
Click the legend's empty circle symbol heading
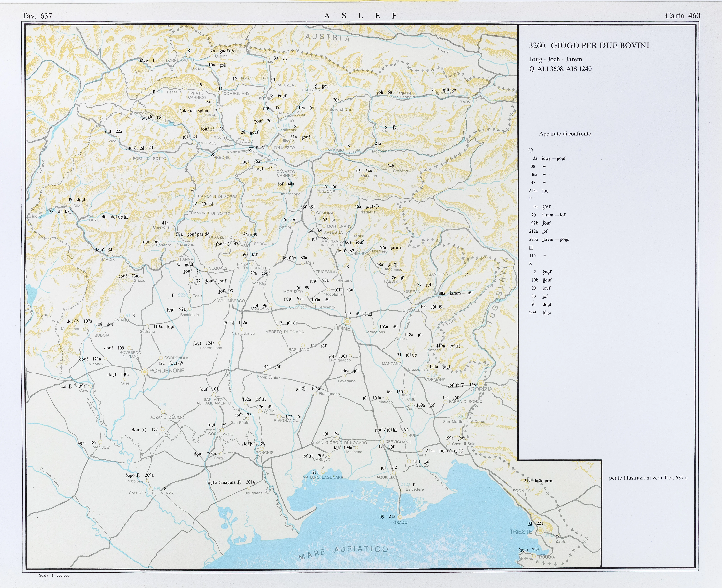531,150
